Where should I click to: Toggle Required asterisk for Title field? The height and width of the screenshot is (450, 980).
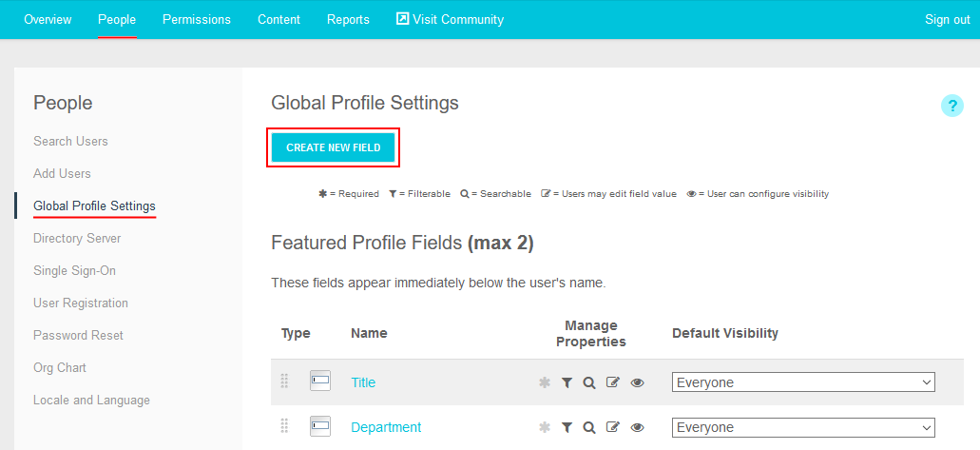point(545,382)
